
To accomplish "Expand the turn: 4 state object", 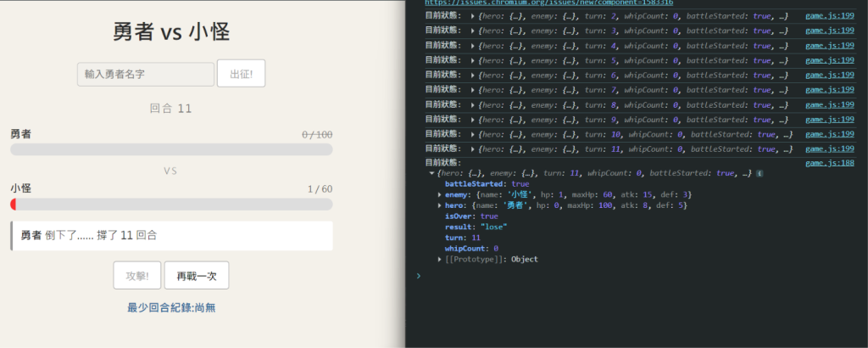I will pos(472,46).
